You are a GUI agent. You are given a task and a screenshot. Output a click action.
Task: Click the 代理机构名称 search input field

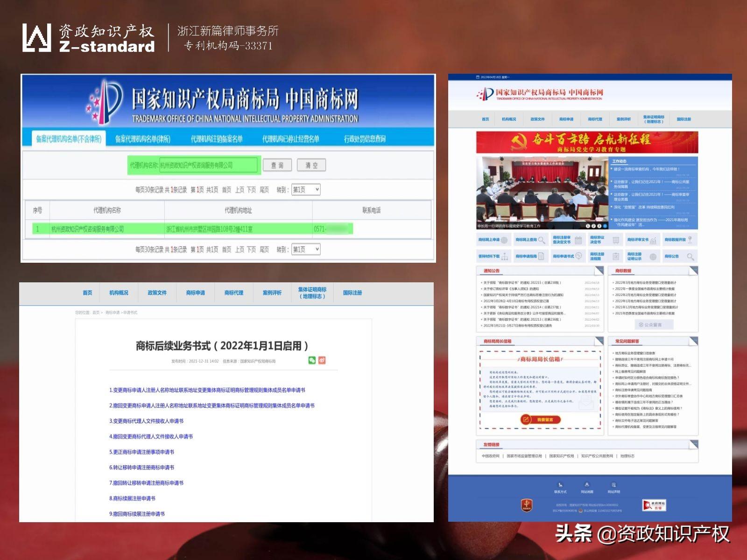pyautogui.click(x=208, y=165)
